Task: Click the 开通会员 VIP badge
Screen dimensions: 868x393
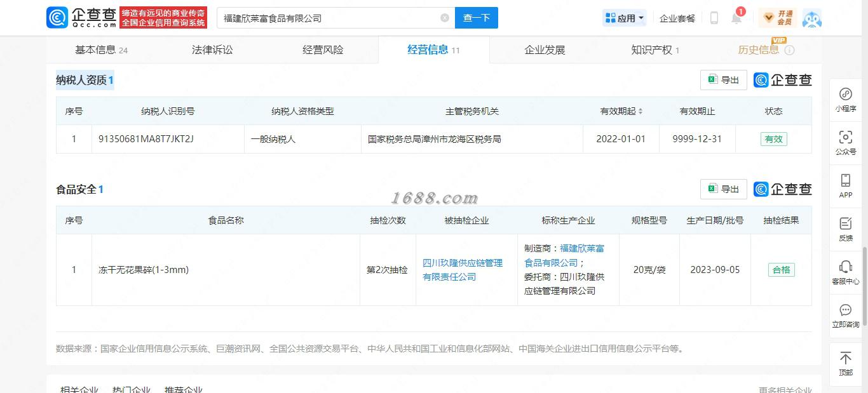Action: [x=777, y=18]
